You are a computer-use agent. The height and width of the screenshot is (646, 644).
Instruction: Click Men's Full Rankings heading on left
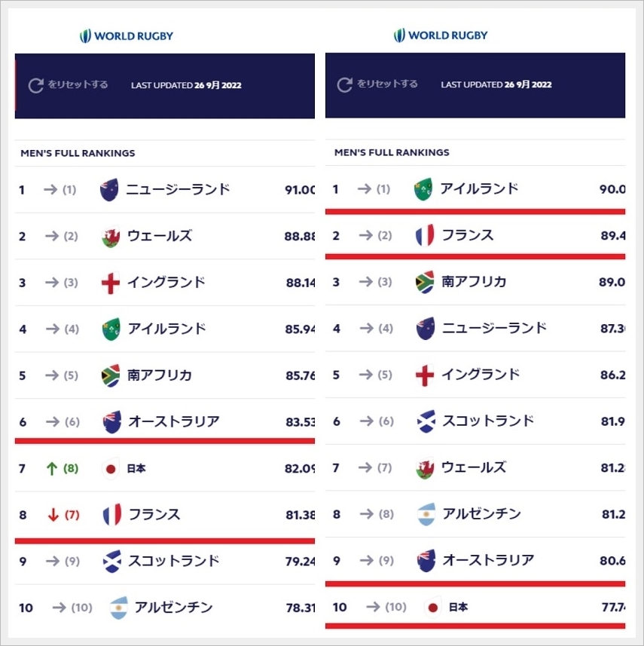point(78,153)
